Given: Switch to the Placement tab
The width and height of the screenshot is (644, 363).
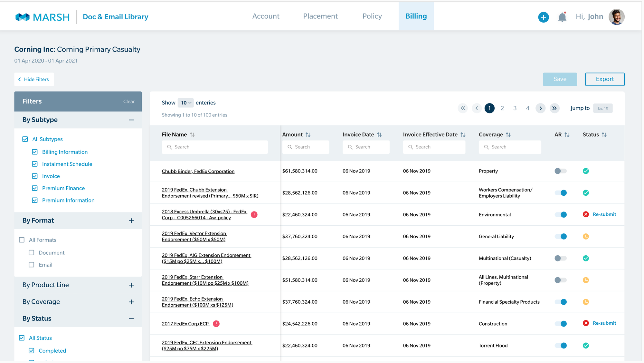Looking at the screenshot, I should (x=320, y=16).
